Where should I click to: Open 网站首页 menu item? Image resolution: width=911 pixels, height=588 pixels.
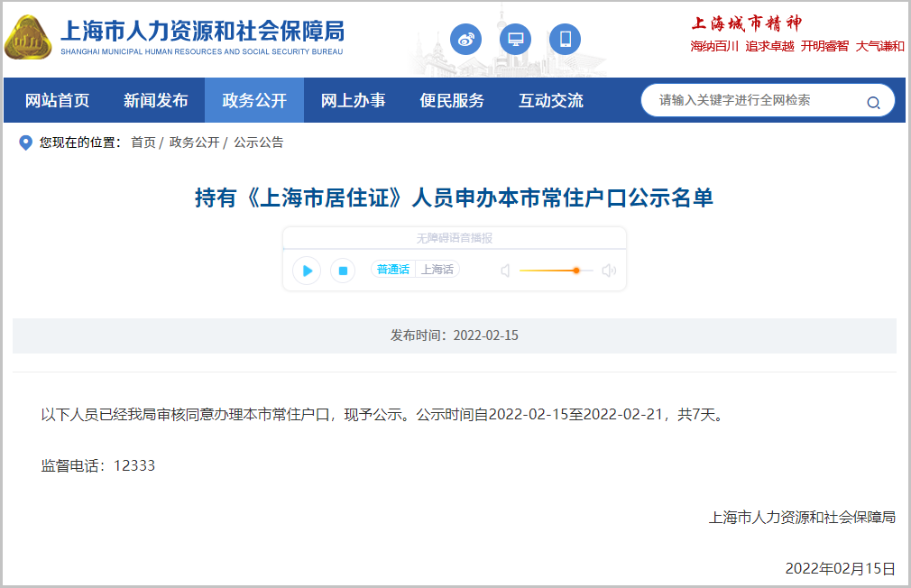click(x=57, y=100)
